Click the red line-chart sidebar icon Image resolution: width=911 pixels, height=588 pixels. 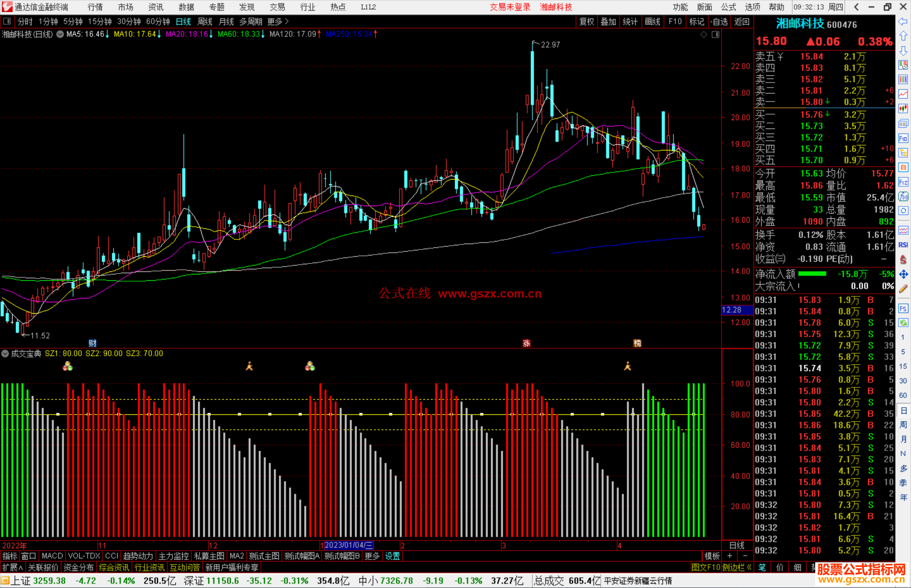[903, 94]
